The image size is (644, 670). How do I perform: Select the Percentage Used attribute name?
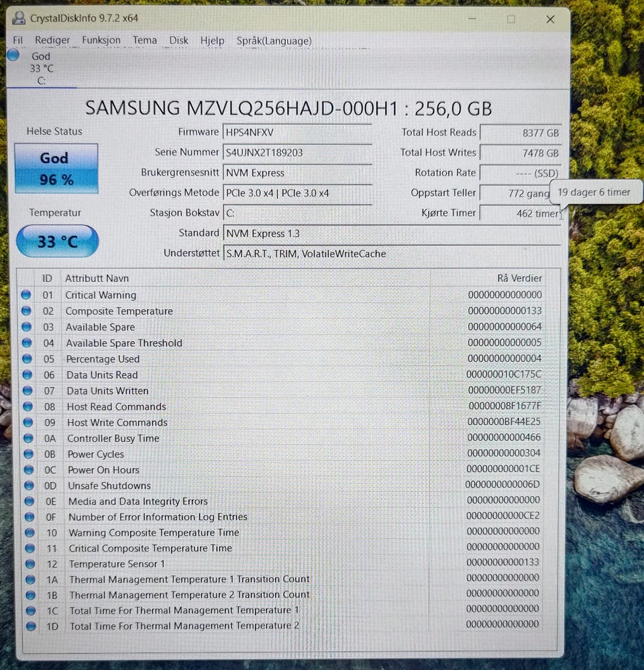pos(103,359)
